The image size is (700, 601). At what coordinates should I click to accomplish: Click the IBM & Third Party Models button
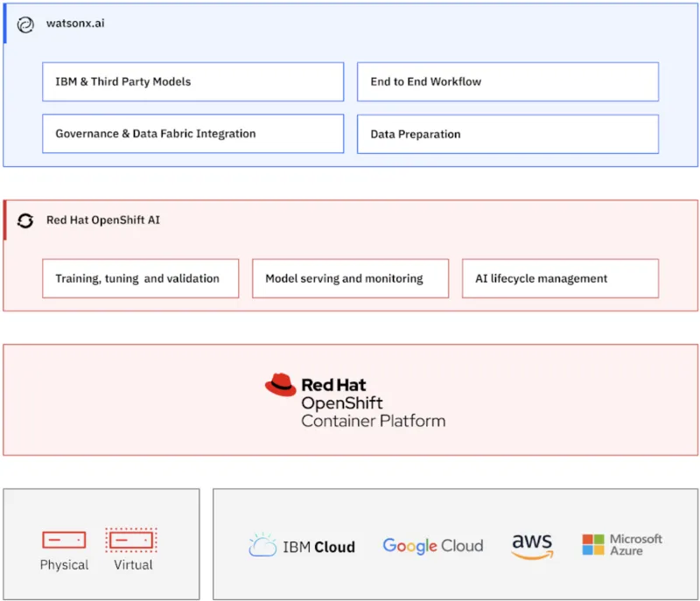click(192, 81)
